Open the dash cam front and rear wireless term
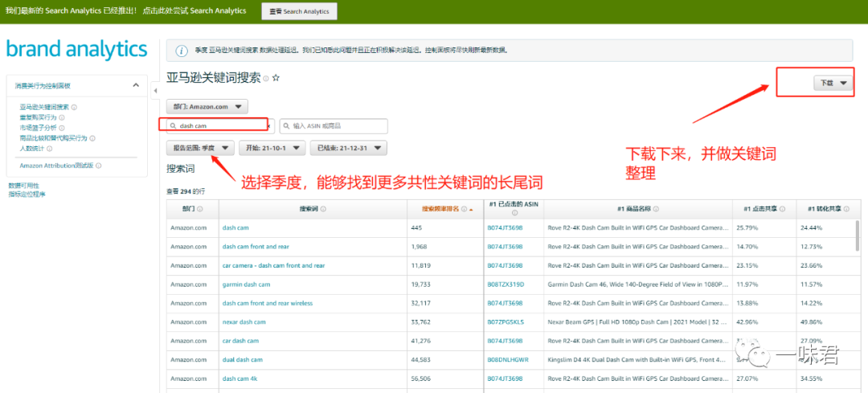 point(268,303)
